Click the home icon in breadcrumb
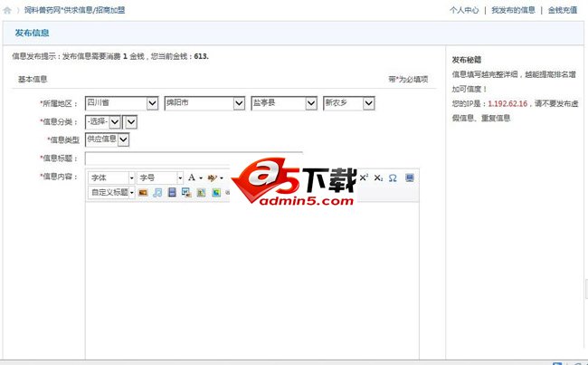 7,11
